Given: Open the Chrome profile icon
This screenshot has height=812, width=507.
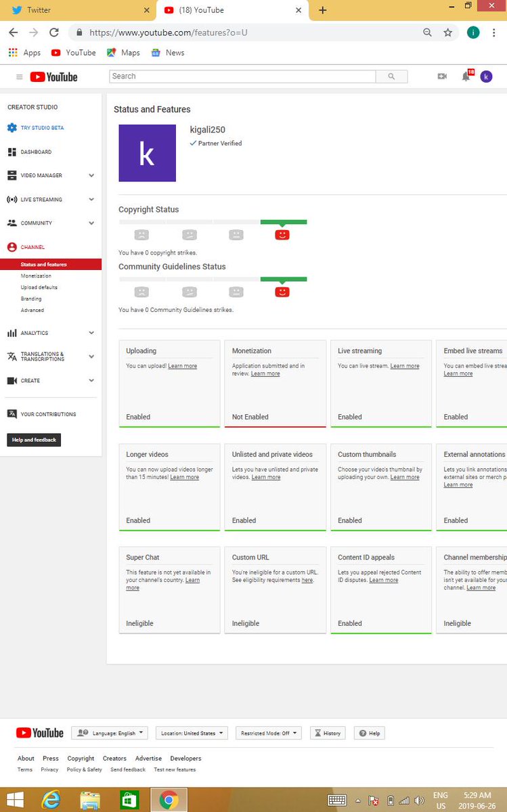Looking at the screenshot, I should click(x=473, y=32).
